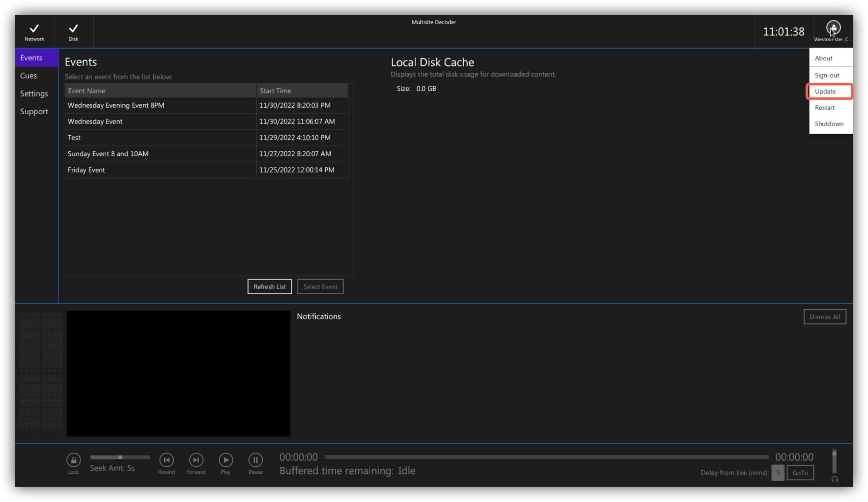The width and height of the screenshot is (868, 502).
Task: Toggle the playback Lock icon
Action: coord(73,460)
